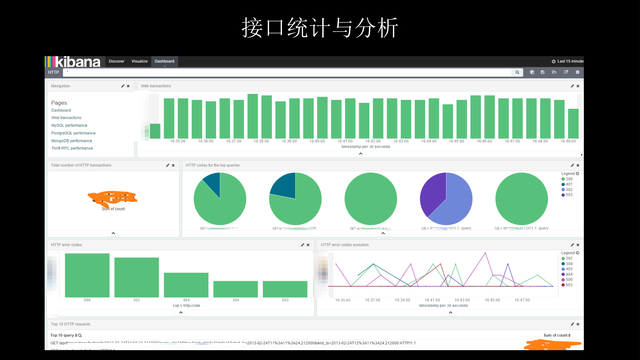
Task: Edit the Web transactions panel
Action: coord(572,86)
